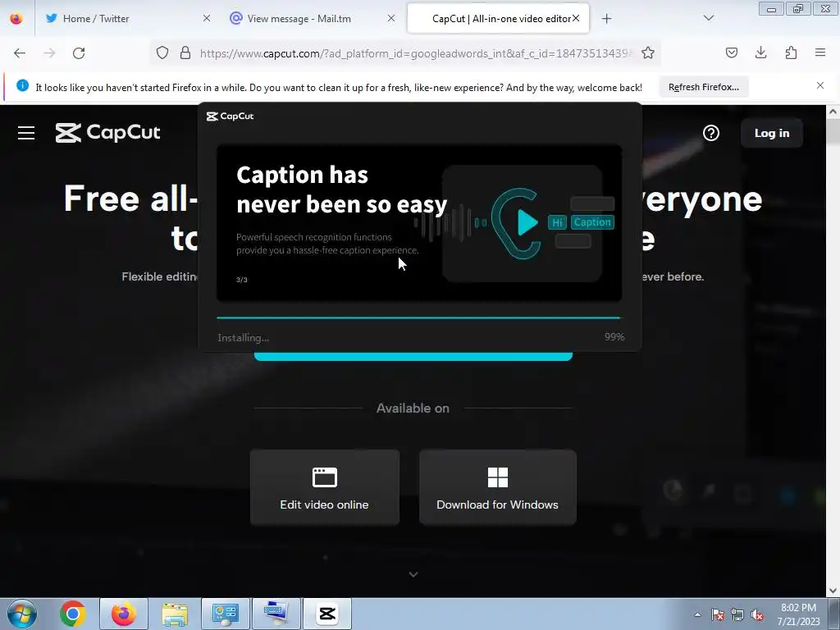
Task: Click the scroll-down chevron on page
Action: (x=413, y=574)
